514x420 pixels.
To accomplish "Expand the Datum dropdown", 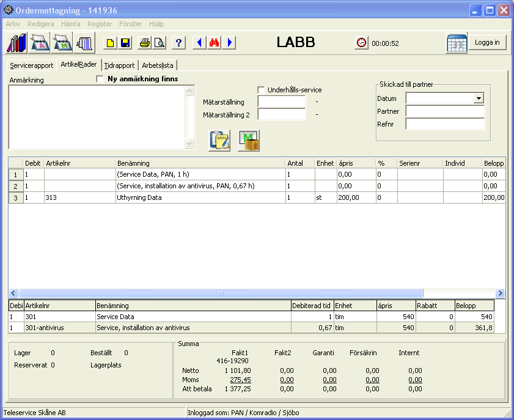I will (x=479, y=98).
